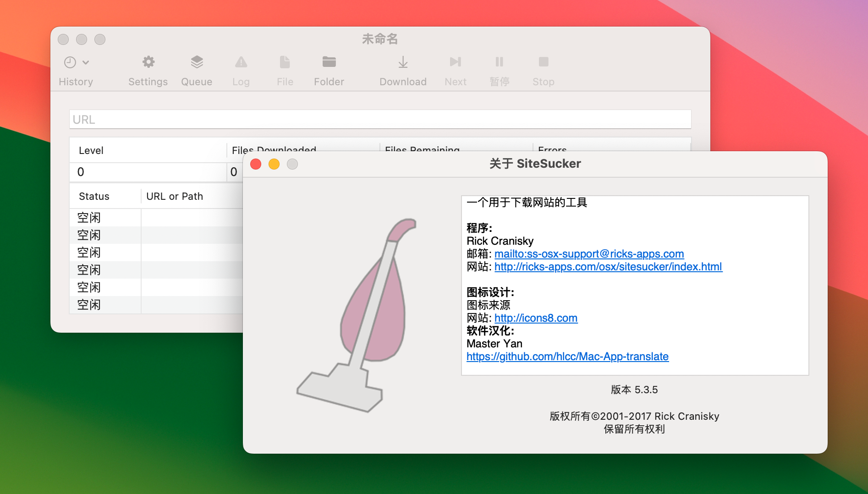Click the copyright 2001-2017 text line
This screenshot has height=494, width=868.
[x=634, y=416]
